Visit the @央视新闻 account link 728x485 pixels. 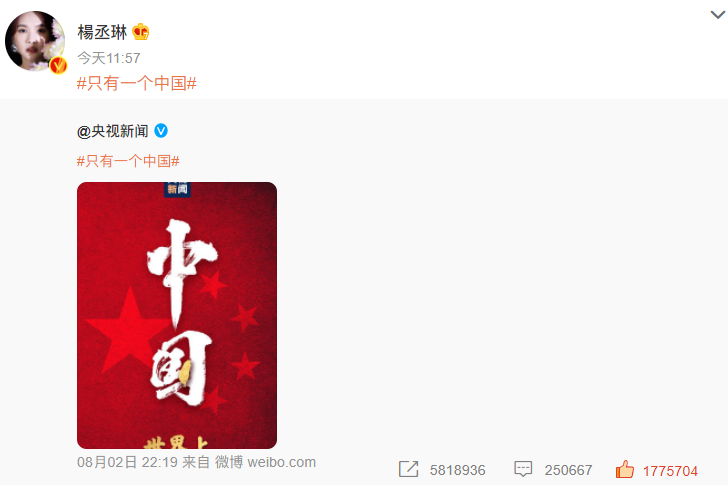click(x=113, y=131)
